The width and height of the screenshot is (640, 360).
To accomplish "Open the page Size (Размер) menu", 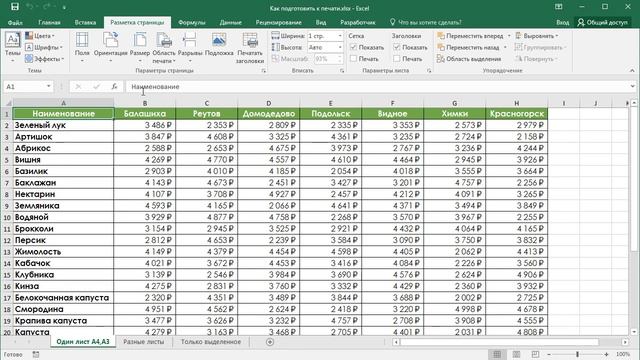I will point(140,47).
